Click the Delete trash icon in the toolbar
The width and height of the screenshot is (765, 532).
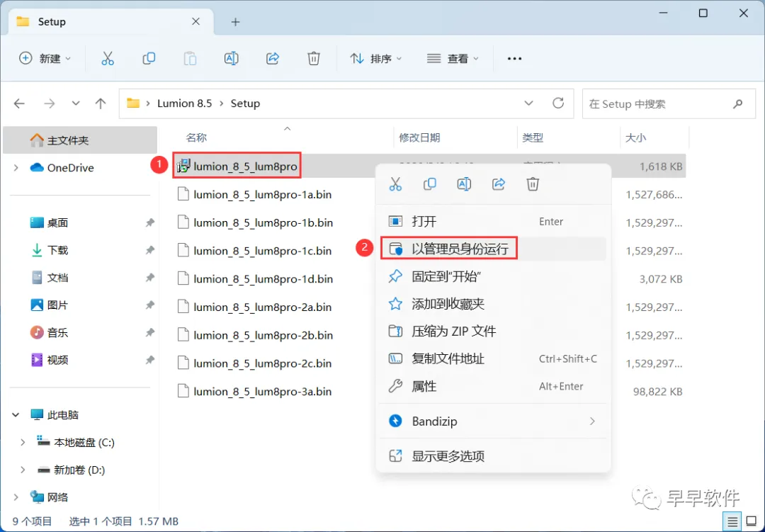pos(314,59)
